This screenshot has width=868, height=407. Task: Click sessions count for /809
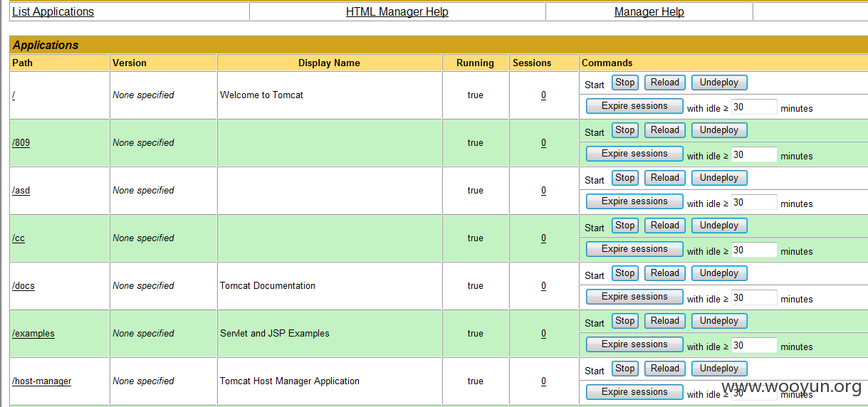pyautogui.click(x=543, y=142)
